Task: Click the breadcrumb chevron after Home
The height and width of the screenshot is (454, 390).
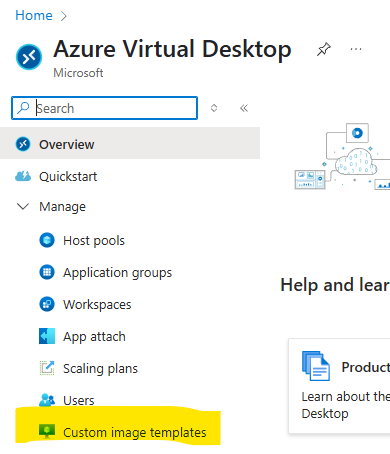Action: (64, 16)
